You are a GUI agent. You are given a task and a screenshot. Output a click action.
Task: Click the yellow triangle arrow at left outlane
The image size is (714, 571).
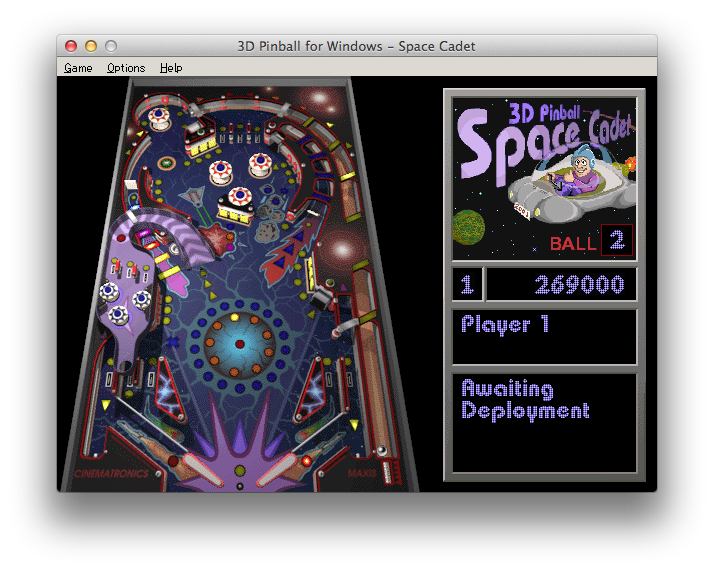(x=106, y=405)
